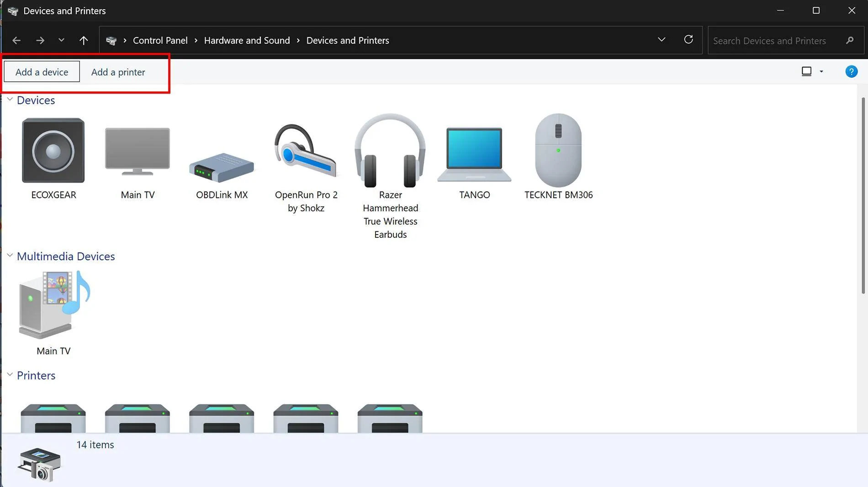This screenshot has width=868, height=487.
Task: Select Main TV under Multimedia Devices
Action: coord(53,305)
